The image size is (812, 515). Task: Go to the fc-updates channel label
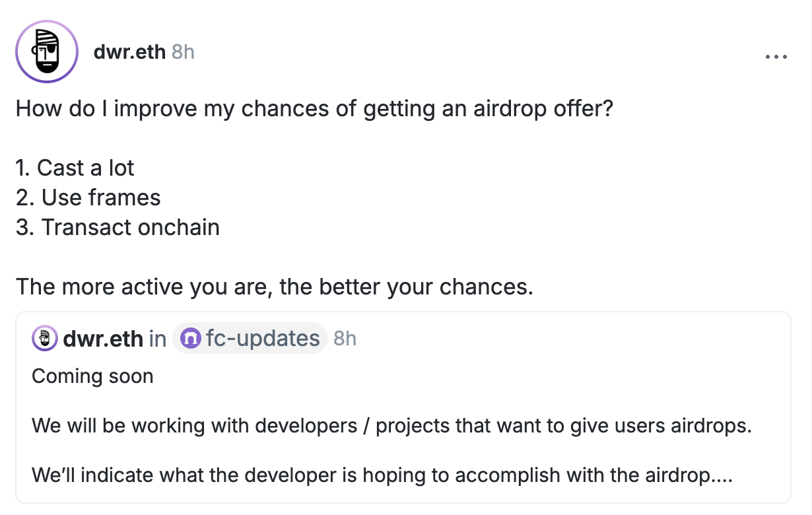[263, 339]
